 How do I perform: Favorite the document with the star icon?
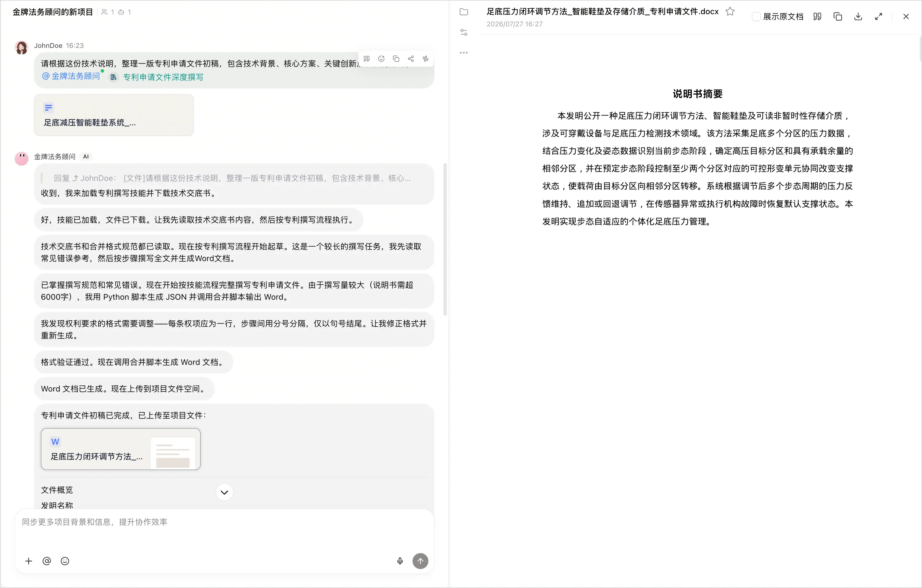tap(730, 12)
